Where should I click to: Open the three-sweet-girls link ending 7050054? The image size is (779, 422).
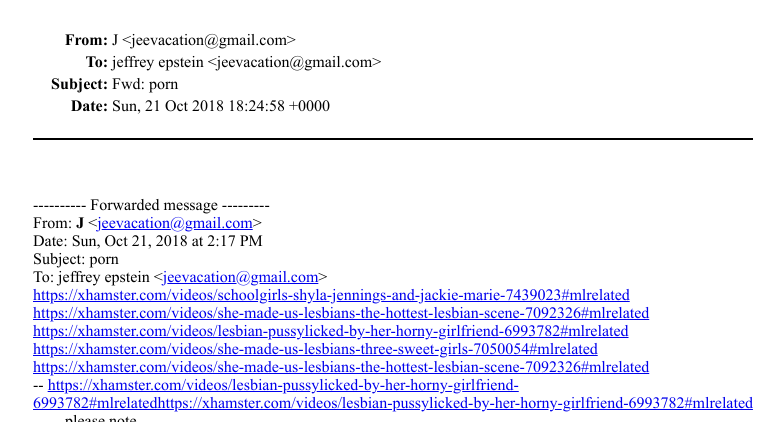pos(315,349)
